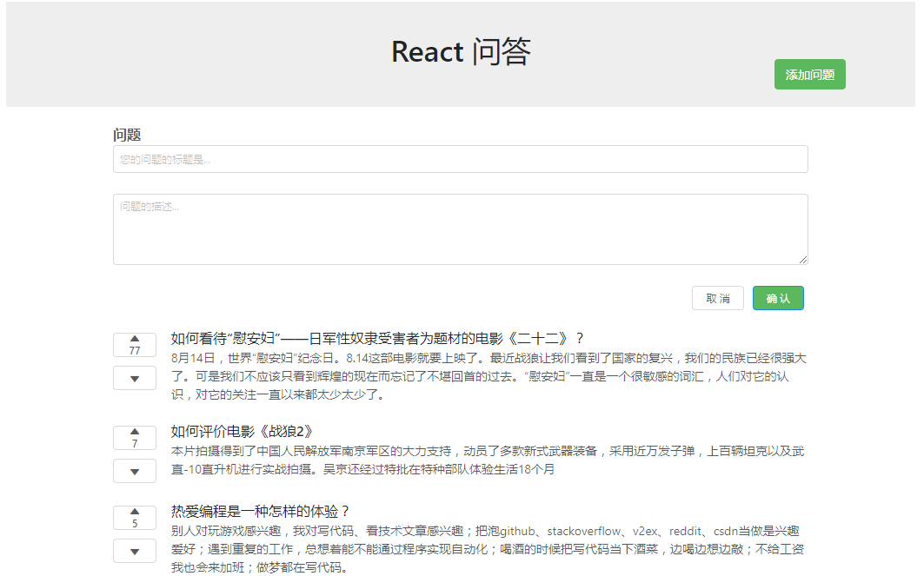
Task: Click the green 添加问题 button
Action: pos(809,74)
